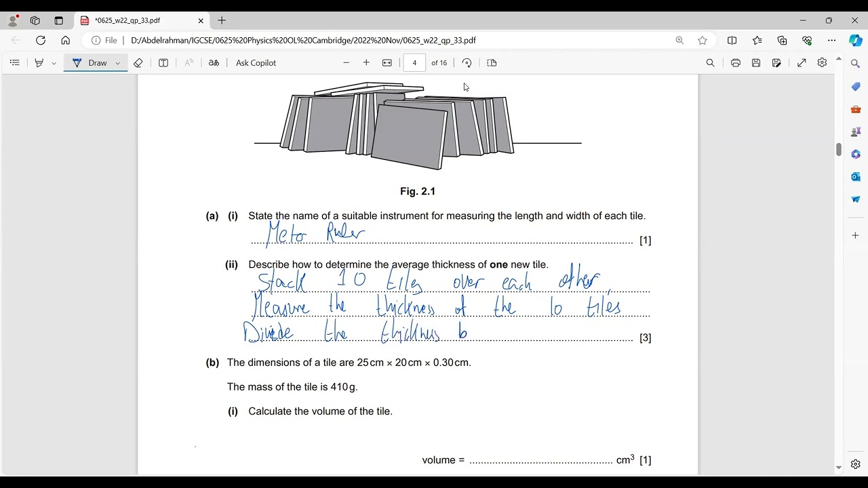Select the Add text tool
The height and width of the screenshot is (488, 868).
163,62
